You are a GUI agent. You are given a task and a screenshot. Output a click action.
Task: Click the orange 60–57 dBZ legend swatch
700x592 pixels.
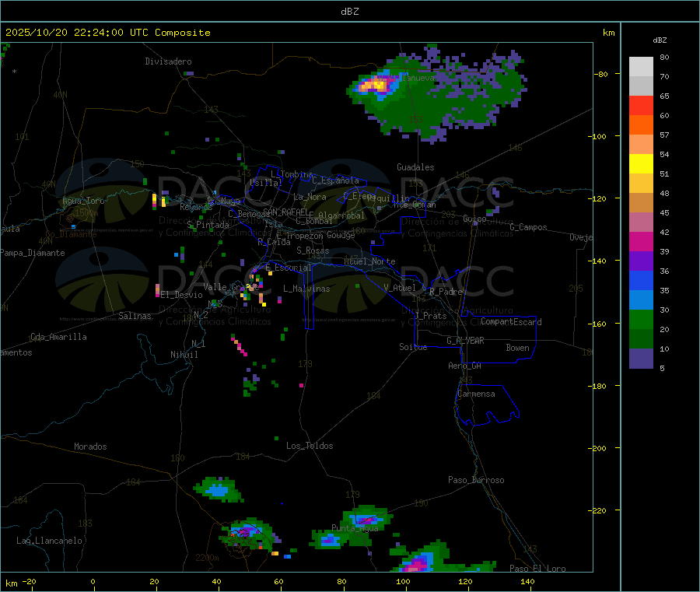click(x=641, y=125)
